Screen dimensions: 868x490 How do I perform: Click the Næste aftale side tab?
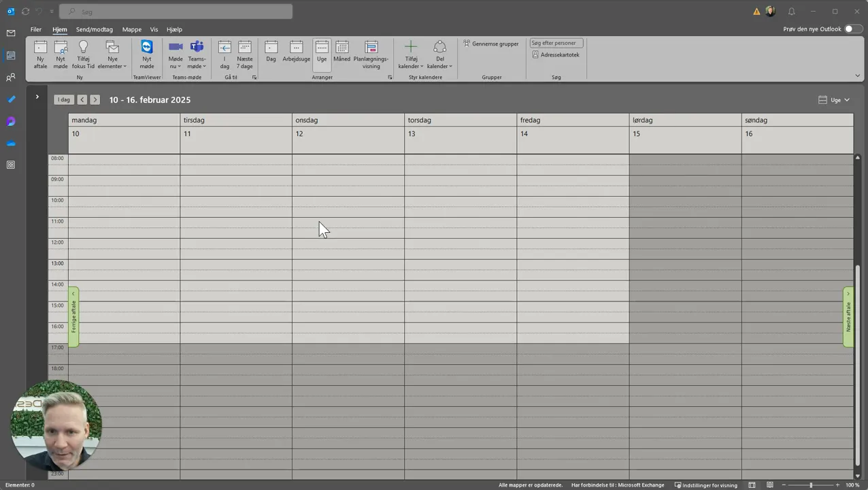click(848, 317)
